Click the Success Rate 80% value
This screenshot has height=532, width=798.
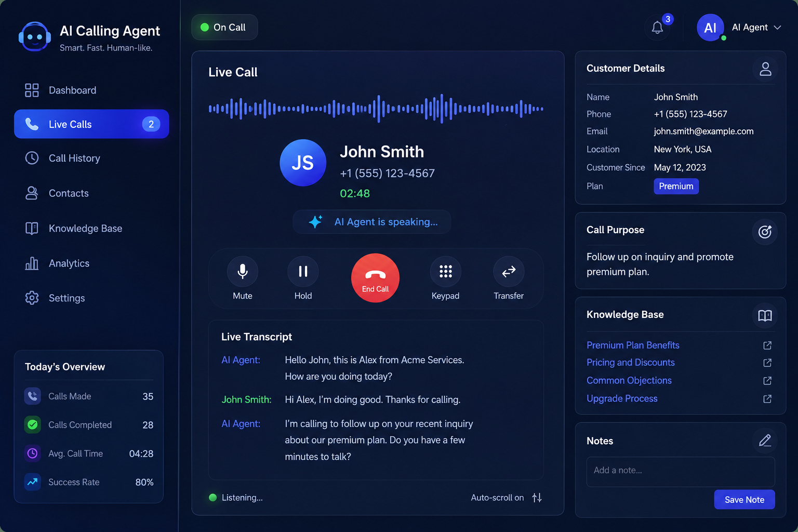[144, 482]
